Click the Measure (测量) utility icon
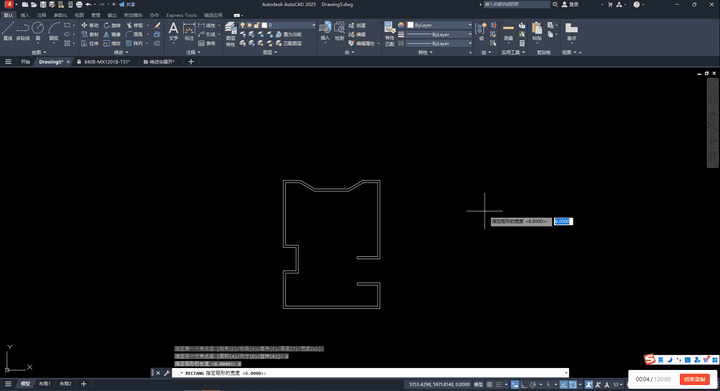Viewport: 720px width, 391px height. 508,31
